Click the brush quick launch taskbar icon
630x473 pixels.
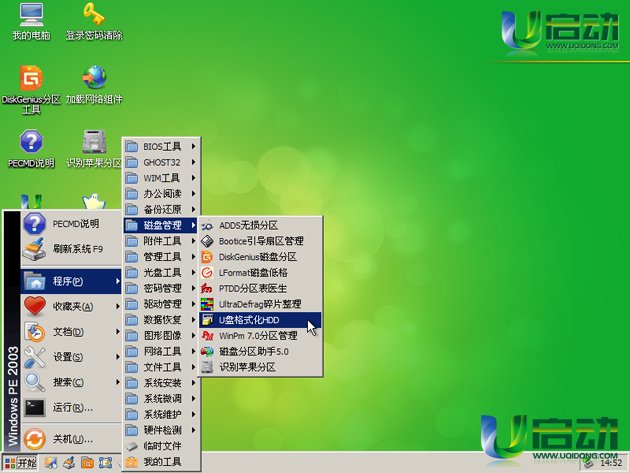(69, 463)
